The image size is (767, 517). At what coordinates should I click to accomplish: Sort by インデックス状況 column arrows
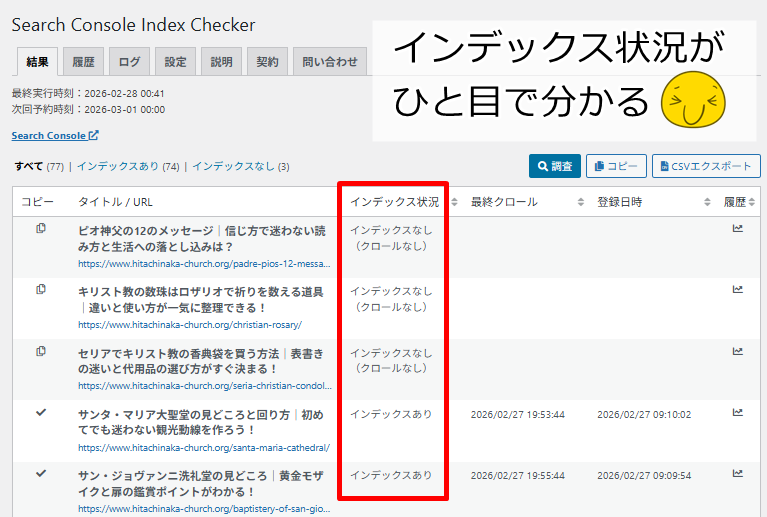click(x=454, y=202)
